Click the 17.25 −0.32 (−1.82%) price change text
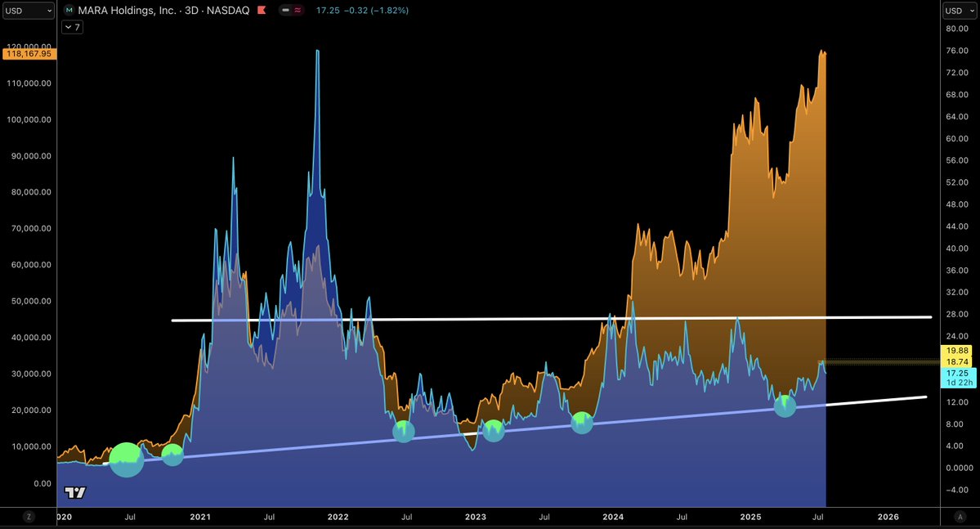This screenshot has height=529, width=980. click(x=363, y=11)
